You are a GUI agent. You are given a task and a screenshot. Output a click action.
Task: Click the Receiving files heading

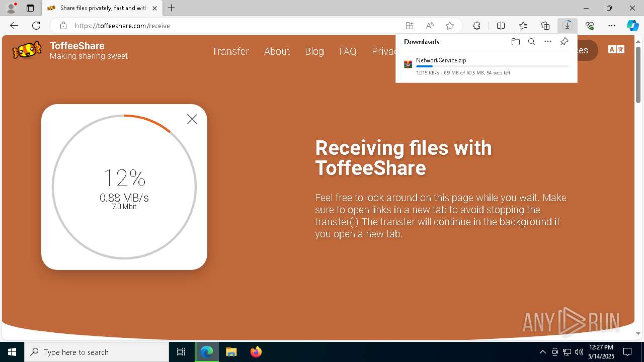pos(404,157)
